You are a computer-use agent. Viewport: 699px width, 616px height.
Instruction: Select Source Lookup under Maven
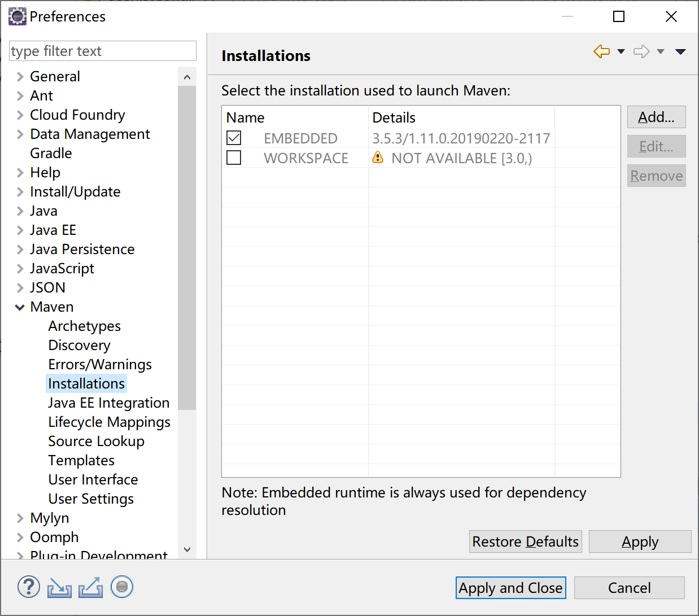97,442
